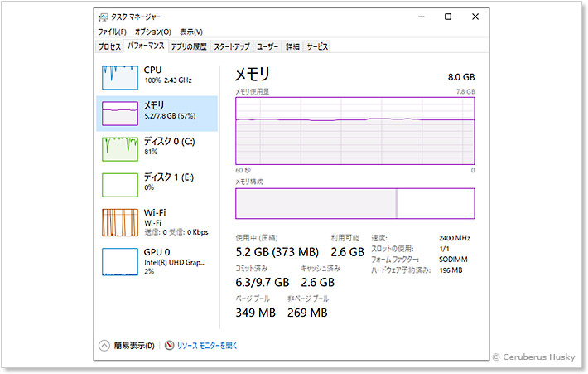
Task: Select the CPU usage graph thumbnail
Action: 120,78
